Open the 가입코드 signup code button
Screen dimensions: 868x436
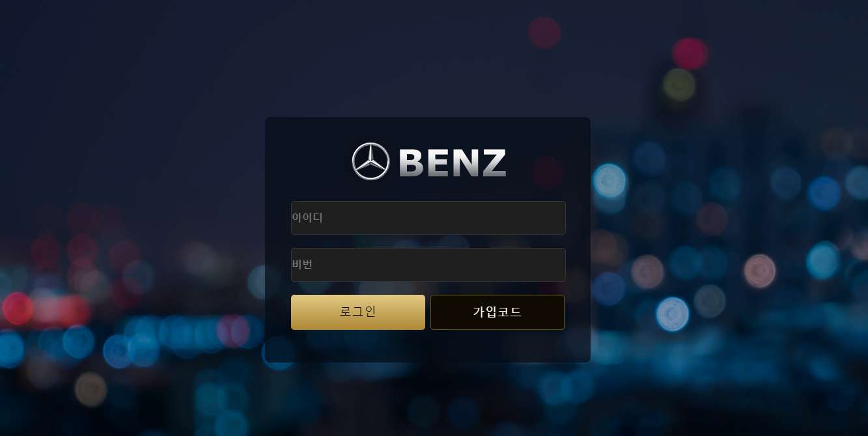(x=497, y=312)
